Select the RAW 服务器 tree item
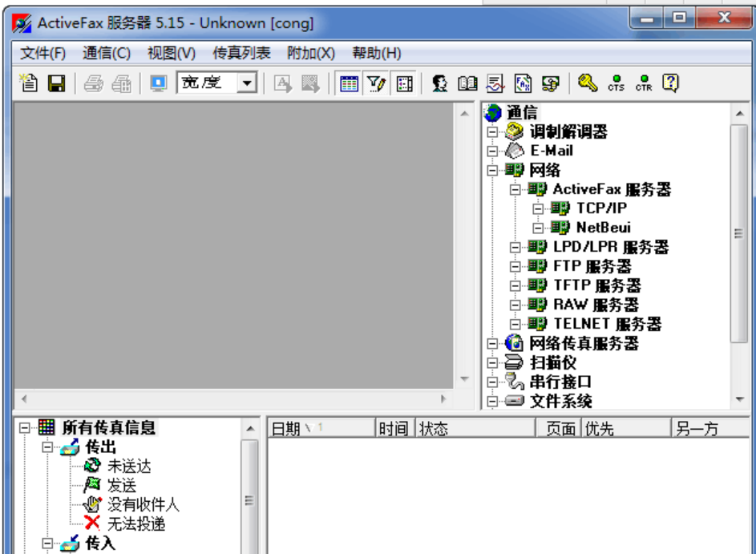756x554 pixels. point(596,305)
